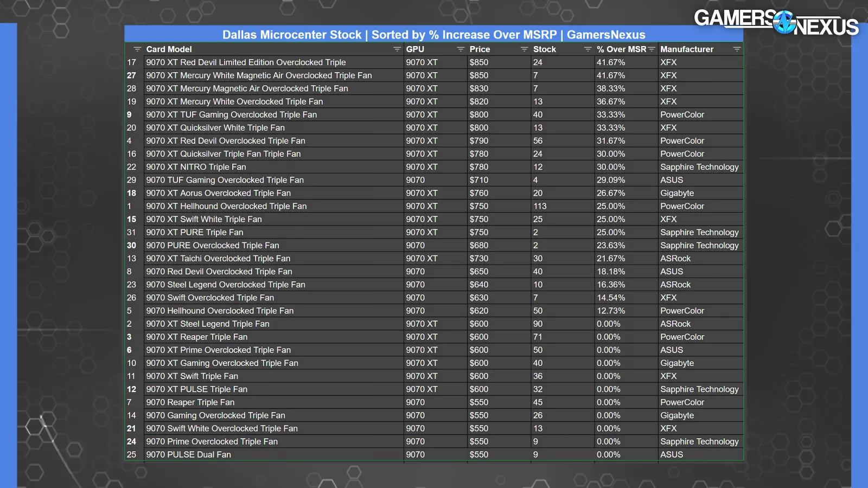Select the 9070 XT Hellhound Overclocked Triple Fan cell
Image resolution: width=868 pixels, height=488 pixels.
(226, 206)
